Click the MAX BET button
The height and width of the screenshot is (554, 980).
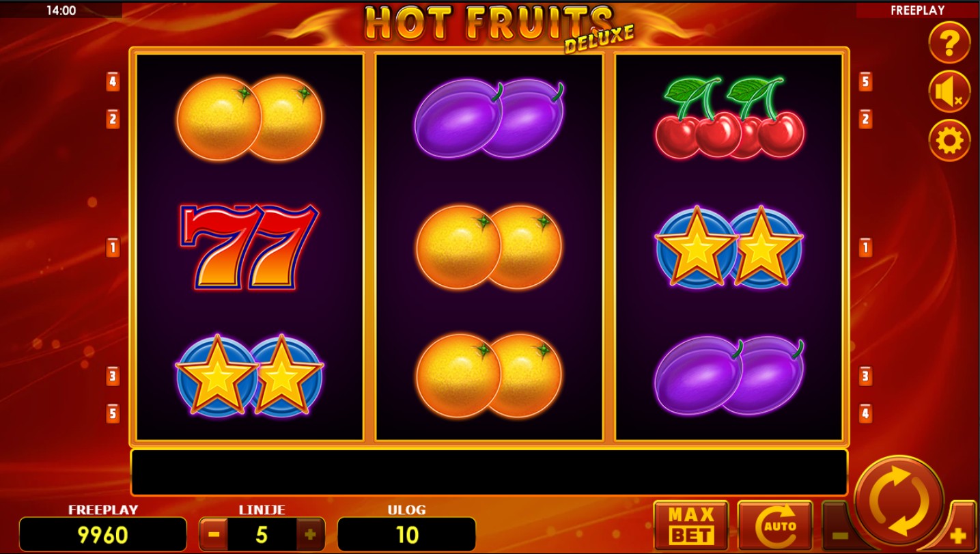pos(691,525)
